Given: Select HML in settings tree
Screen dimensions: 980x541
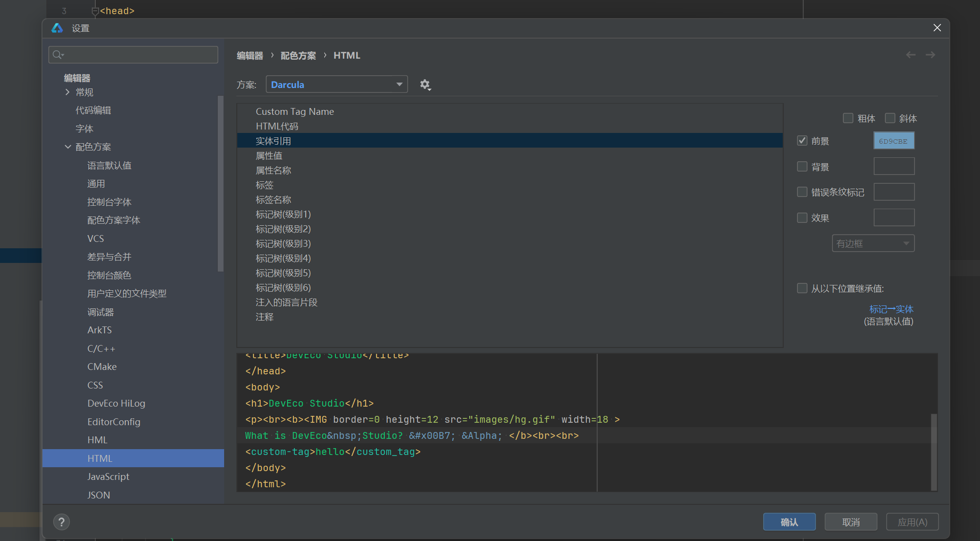Looking at the screenshot, I should pyautogui.click(x=97, y=440).
